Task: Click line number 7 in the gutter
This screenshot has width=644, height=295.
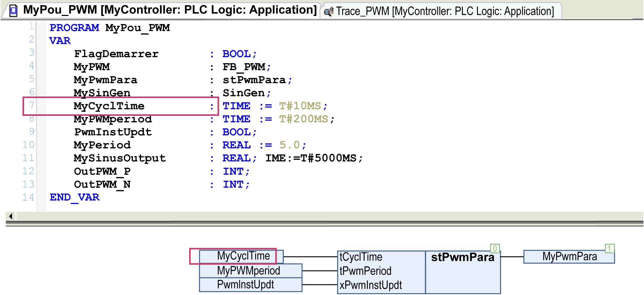Action: tap(31, 105)
